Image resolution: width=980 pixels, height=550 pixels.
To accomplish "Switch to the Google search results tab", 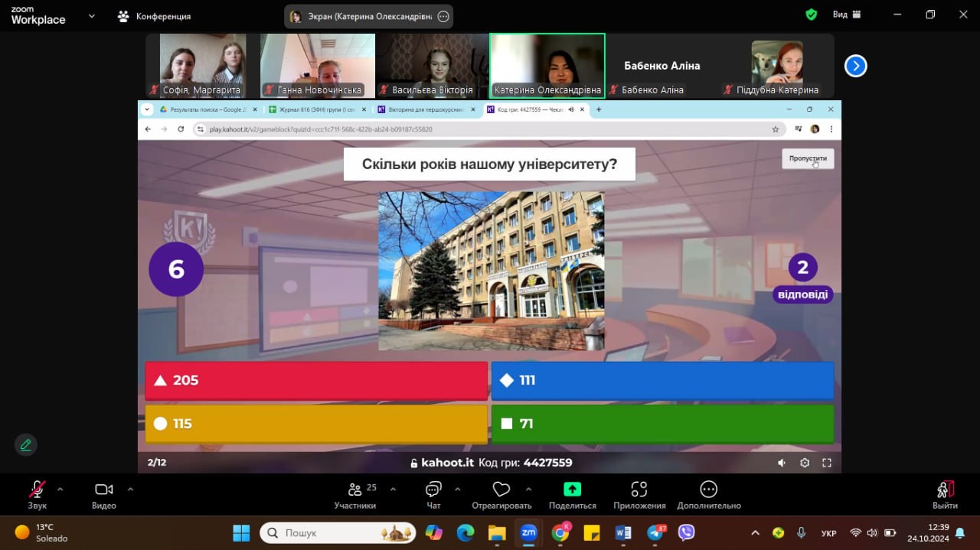I will (x=203, y=109).
